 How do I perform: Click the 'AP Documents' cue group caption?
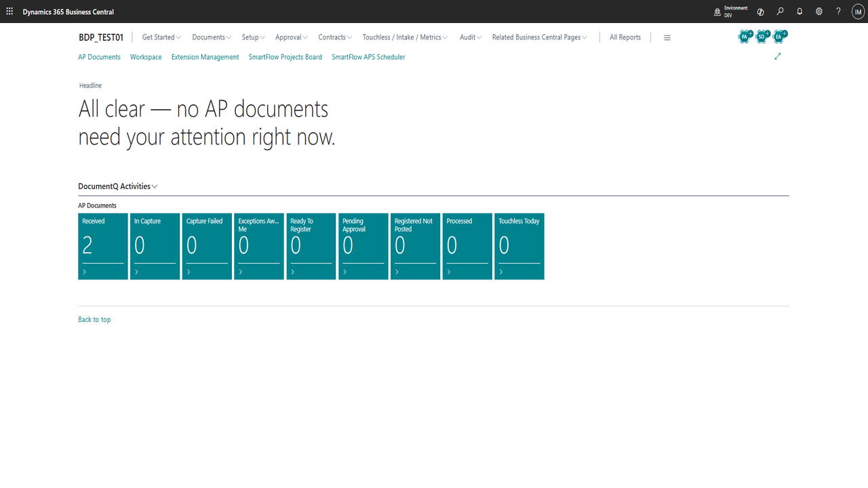(x=97, y=205)
